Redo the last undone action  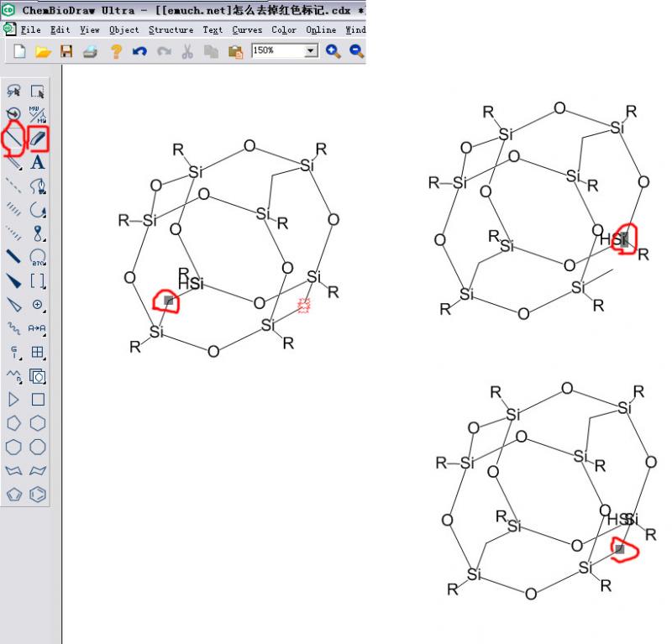tap(164, 51)
